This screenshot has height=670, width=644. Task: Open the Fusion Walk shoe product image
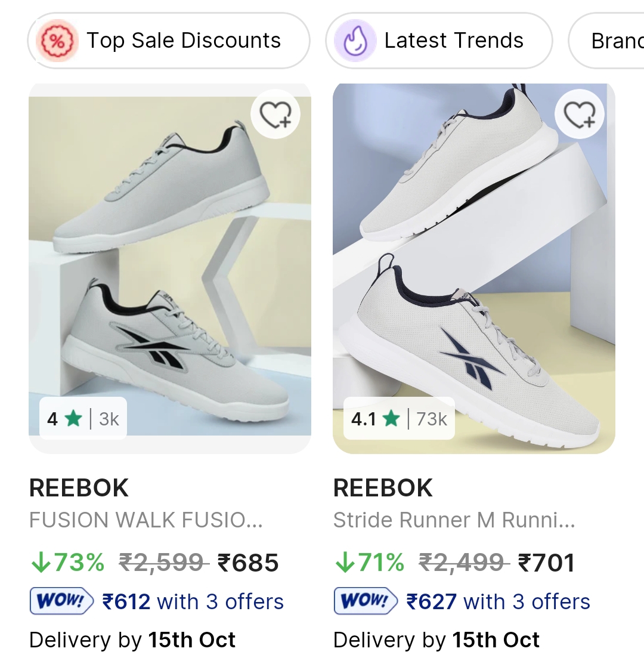pos(170,263)
